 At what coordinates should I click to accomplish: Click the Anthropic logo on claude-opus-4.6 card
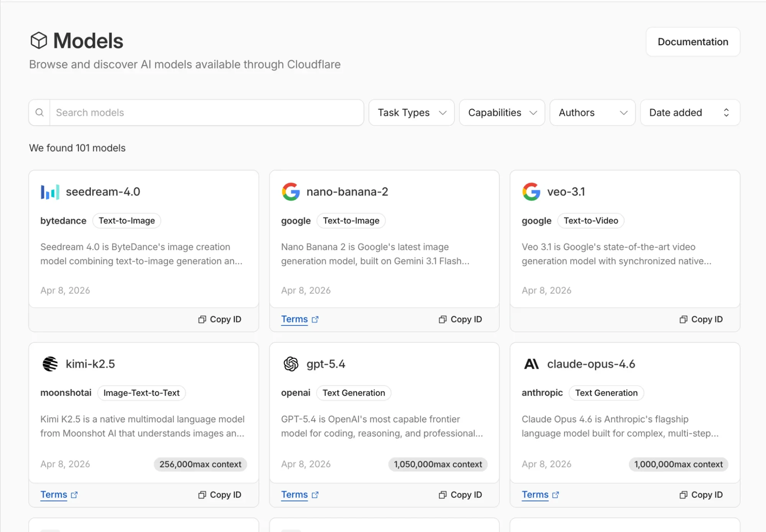532,364
